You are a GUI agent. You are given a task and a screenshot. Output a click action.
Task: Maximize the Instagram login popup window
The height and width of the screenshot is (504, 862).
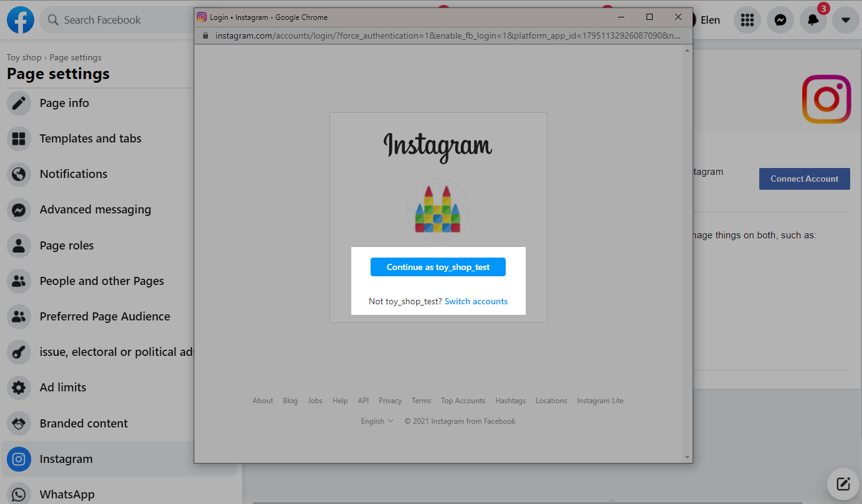pyautogui.click(x=650, y=17)
